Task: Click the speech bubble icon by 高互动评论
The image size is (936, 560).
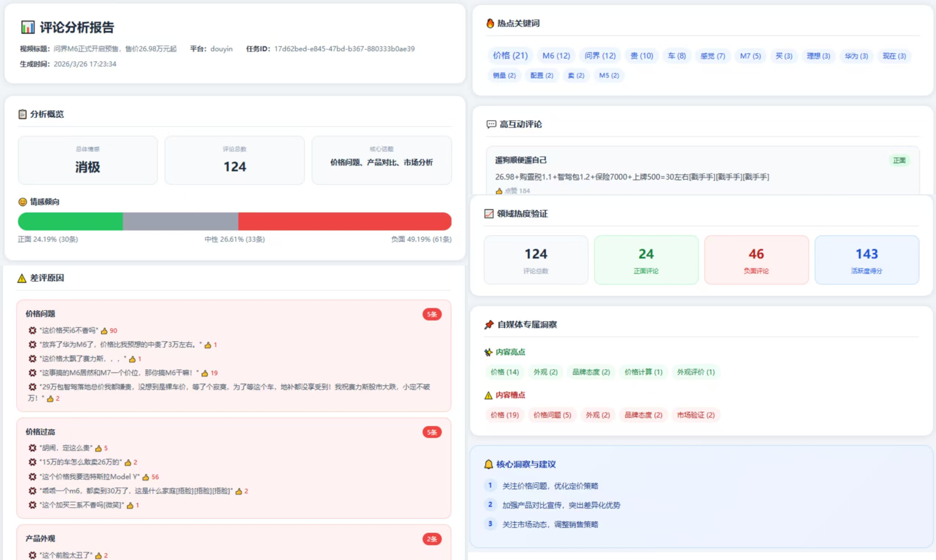Action: [491, 124]
